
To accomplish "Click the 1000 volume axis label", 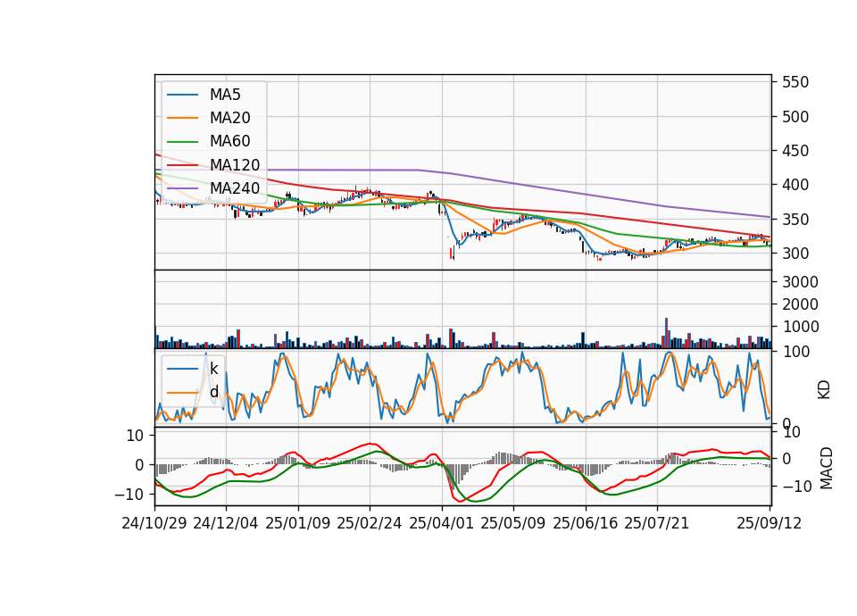I will 800,327.
